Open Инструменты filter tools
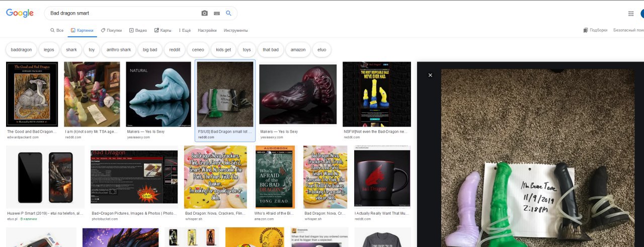 [x=235, y=30]
